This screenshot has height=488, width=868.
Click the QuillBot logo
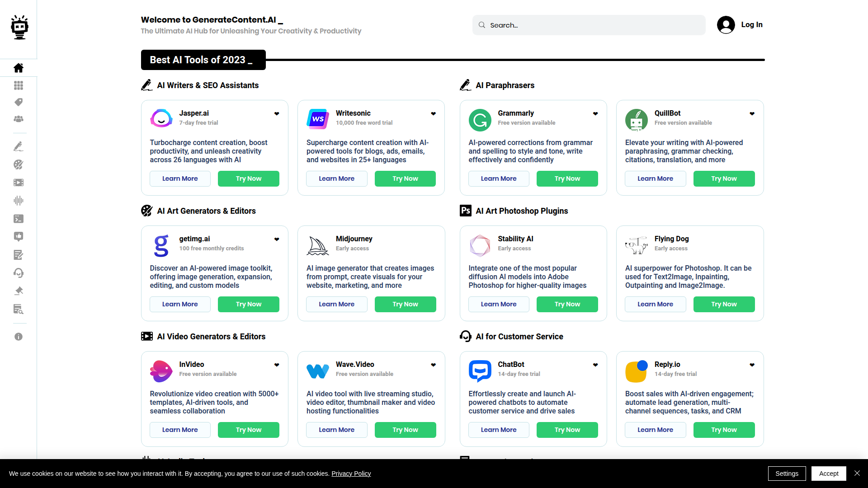click(637, 120)
